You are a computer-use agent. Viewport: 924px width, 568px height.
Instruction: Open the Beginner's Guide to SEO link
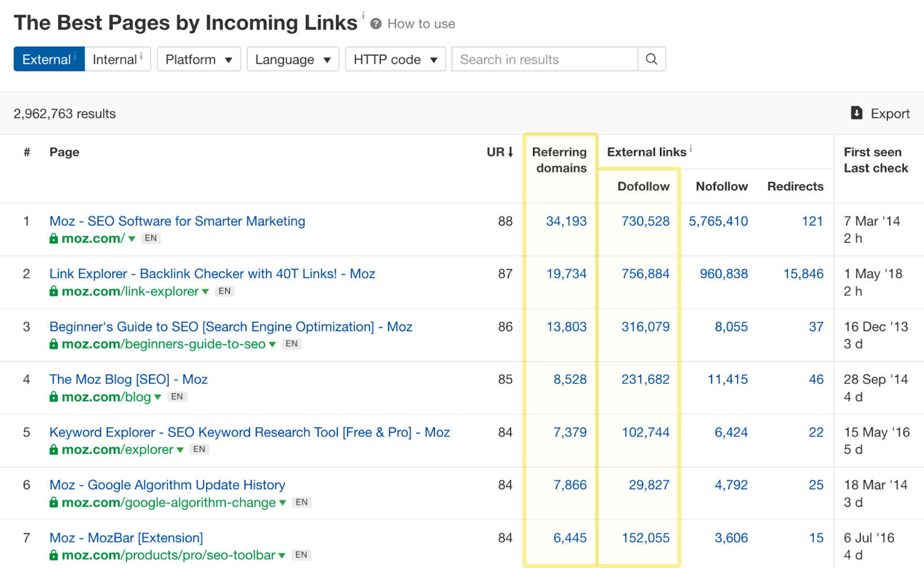click(230, 326)
